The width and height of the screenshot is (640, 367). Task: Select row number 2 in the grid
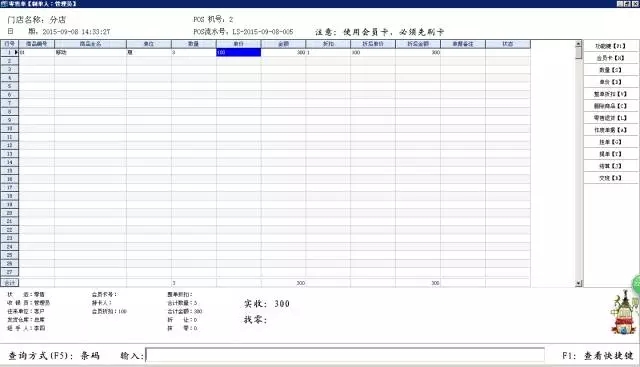[9, 61]
